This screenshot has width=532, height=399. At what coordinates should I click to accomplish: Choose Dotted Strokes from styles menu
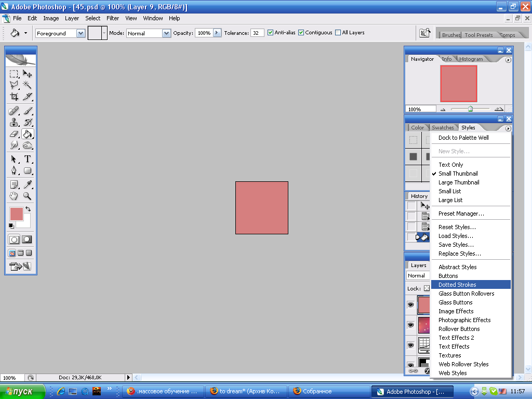tap(471, 285)
